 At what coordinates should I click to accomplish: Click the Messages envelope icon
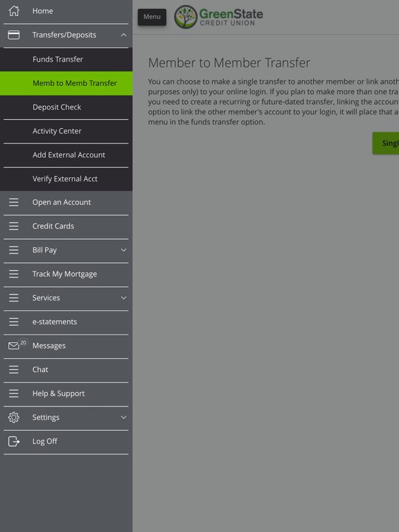tap(14, 346)
